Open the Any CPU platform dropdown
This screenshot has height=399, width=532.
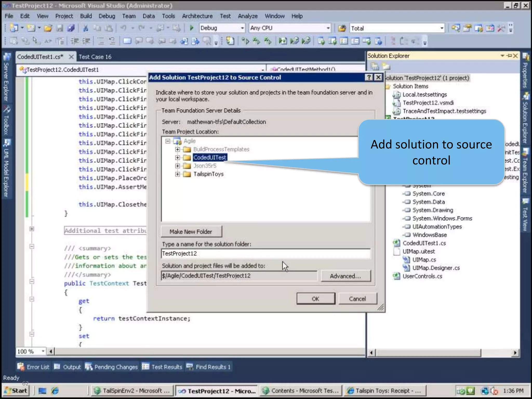click(x=328, y=28)
